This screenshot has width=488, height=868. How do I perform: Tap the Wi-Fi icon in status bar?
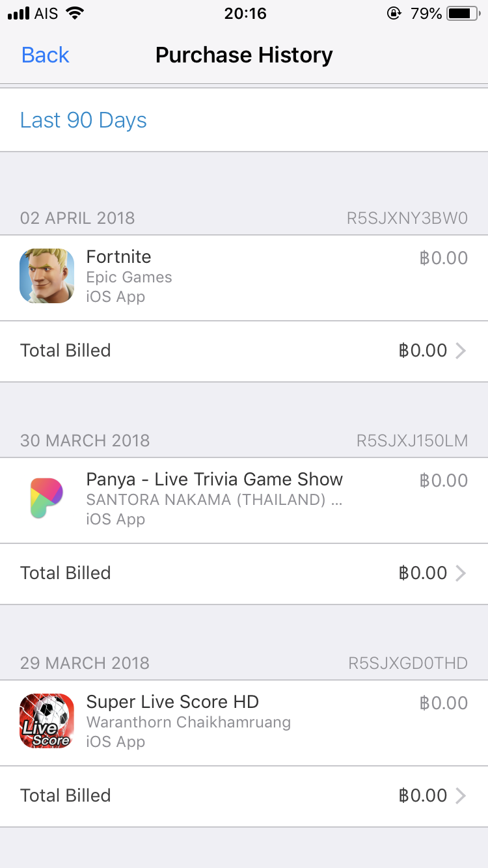coord(75,14)
